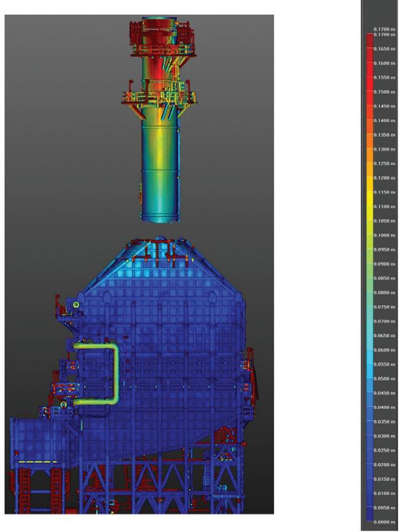This screenshot has height=532, width=401.
Task: Click the 0.0100 m scale label
Action: (x=384, y=493)
